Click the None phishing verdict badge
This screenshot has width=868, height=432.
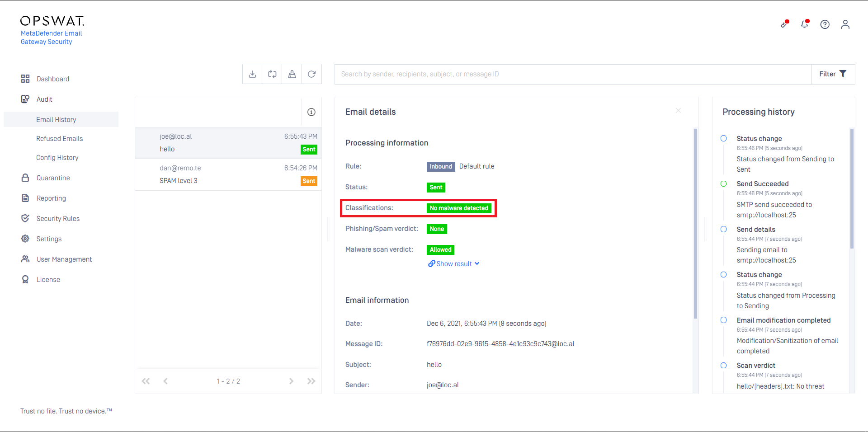click(x=437, y=229)
